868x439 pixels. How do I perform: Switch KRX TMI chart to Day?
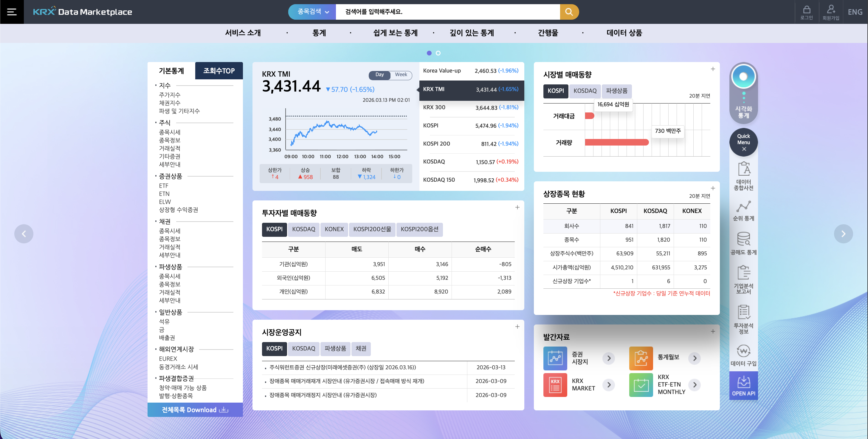[x=379, y=75]
